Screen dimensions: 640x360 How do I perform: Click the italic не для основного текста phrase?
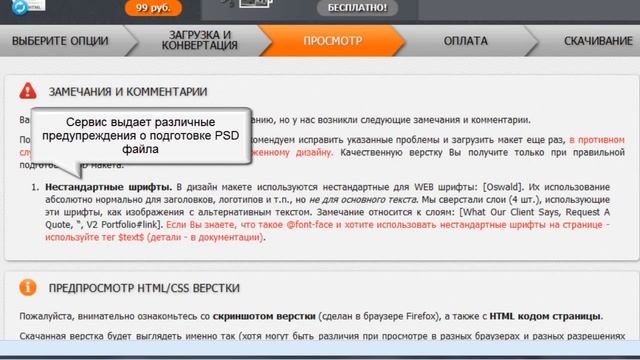tap(363, 200)
